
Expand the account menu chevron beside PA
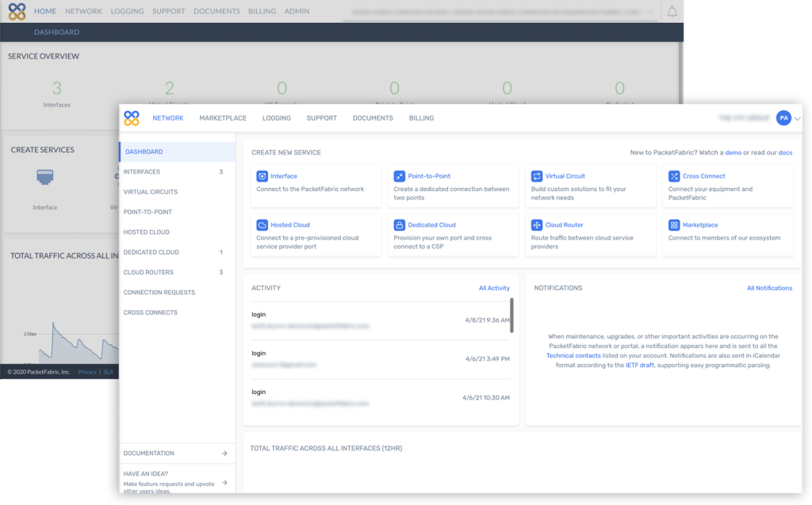[x=798, y=119]
